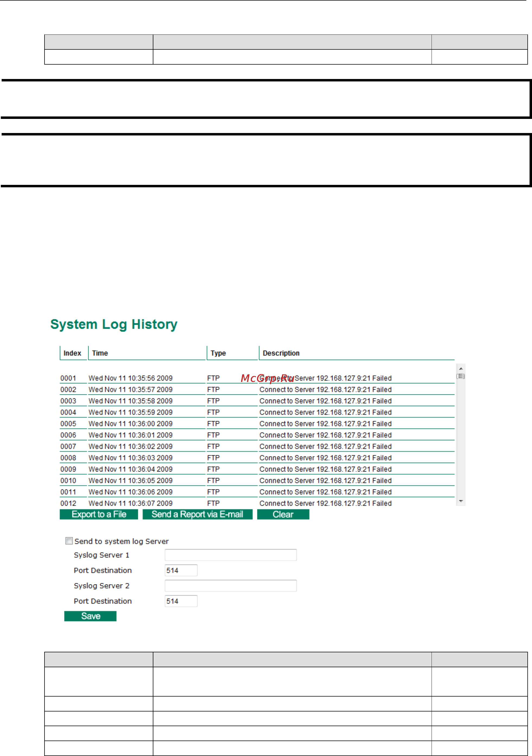
Task: Select log entry index 0007
Action: 68,446
